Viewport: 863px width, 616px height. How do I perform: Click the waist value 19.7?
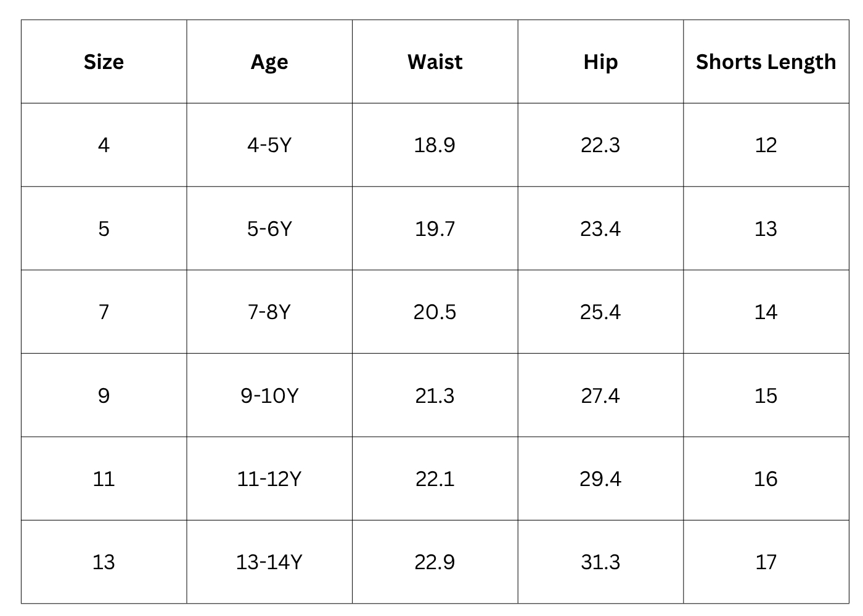tap(435, 229)
